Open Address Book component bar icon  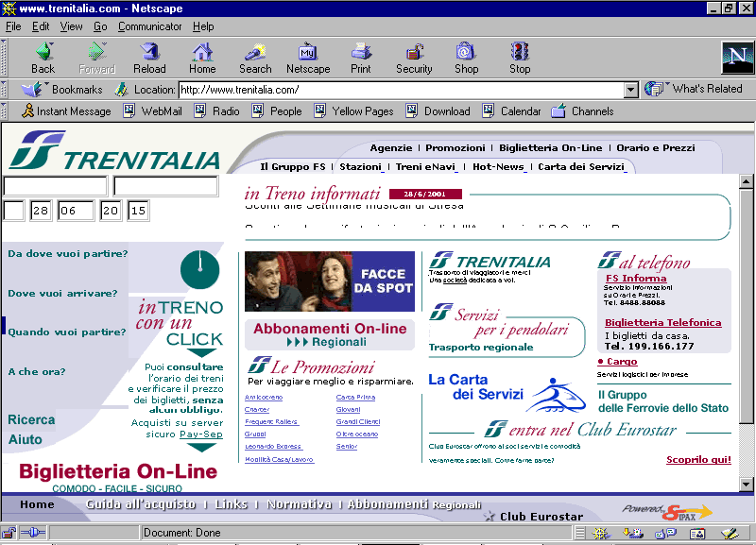[x=697, y=533]
